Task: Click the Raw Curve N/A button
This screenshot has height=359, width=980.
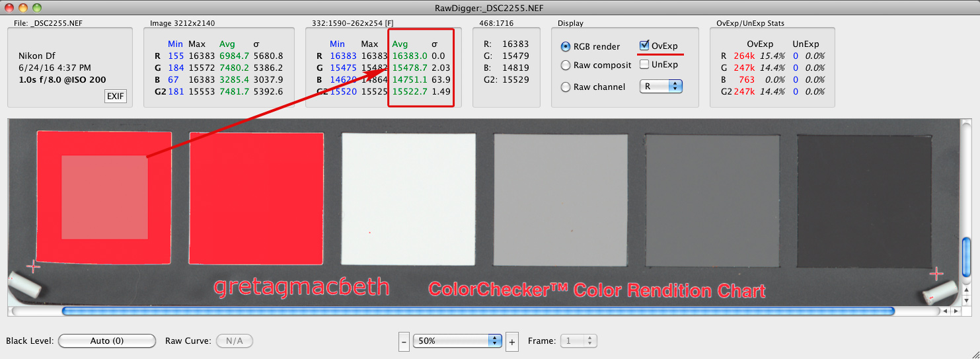Action: coord(235,341)
